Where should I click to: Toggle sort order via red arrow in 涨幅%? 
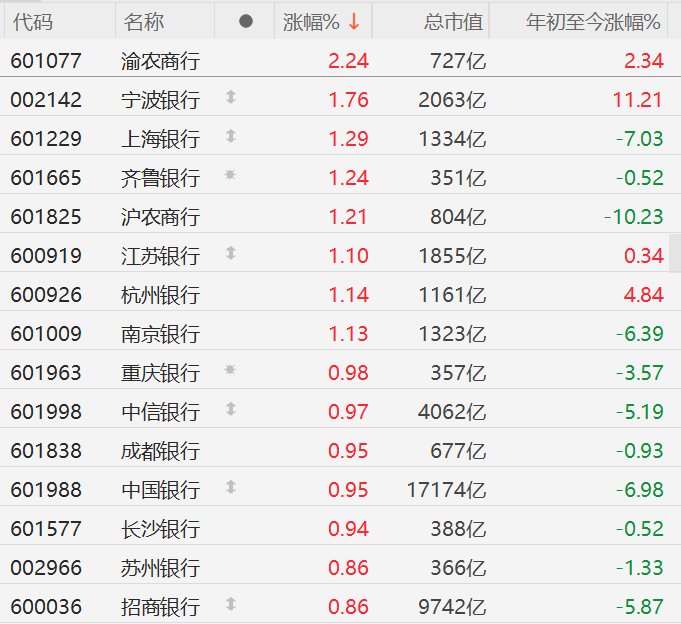click(354, 21)
